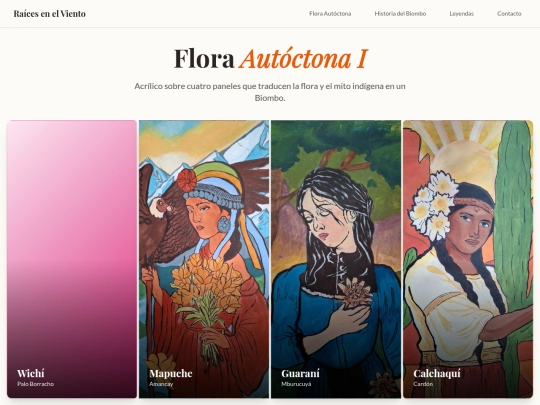Screen dimensions: 540x405
Task: Open the Flora Autóctona nav link
Action: click(330, 14)
